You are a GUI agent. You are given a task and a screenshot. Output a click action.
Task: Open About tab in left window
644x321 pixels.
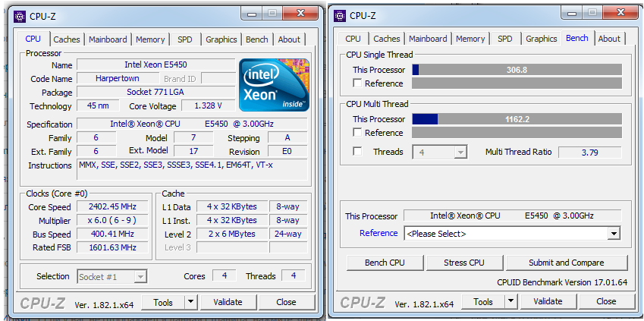click(x=289, y=39)
